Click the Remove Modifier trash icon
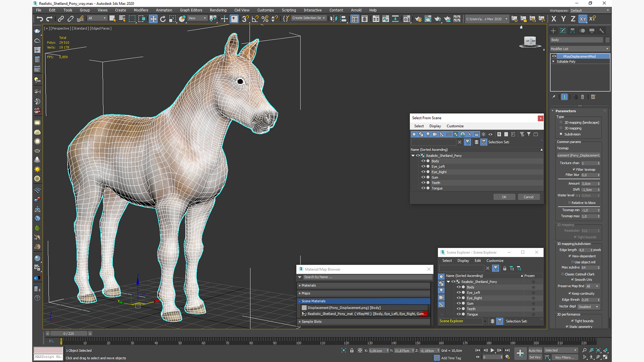The height and width of the screenshot is (362, 644). [x=583, y=97]
